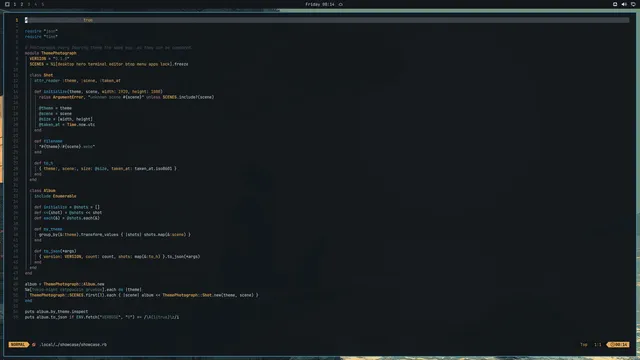
Task: Click the def to_json(*args) line
Action: click(55, 251)
